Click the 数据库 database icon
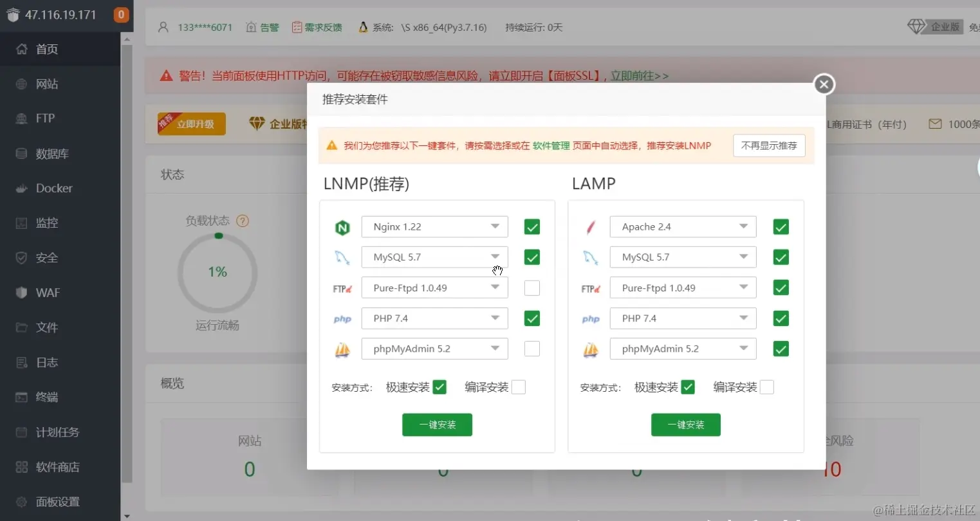The height and width of the screenshot is (521, 980). (x=22, y=154)
